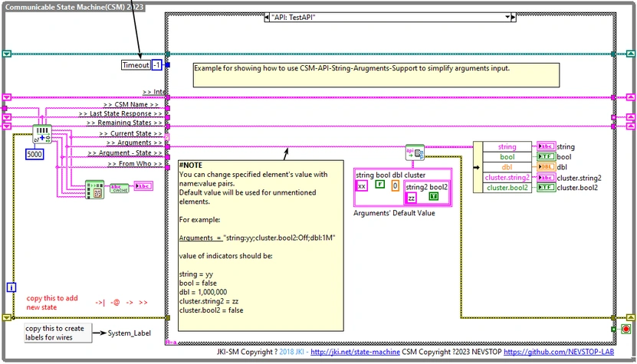Open the case selector dropdown arrow
Viewport: 637px width, 364px height.
[x=507, y=18]
